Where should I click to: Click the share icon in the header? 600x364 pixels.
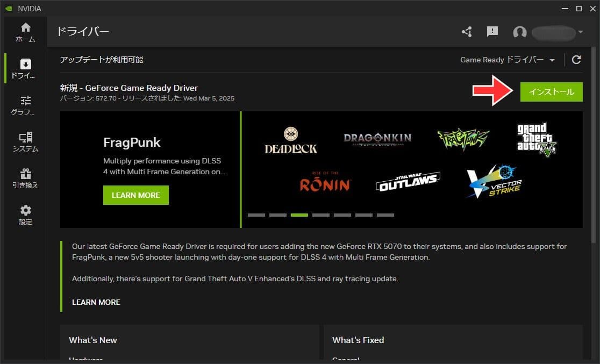tap(467, 33)
